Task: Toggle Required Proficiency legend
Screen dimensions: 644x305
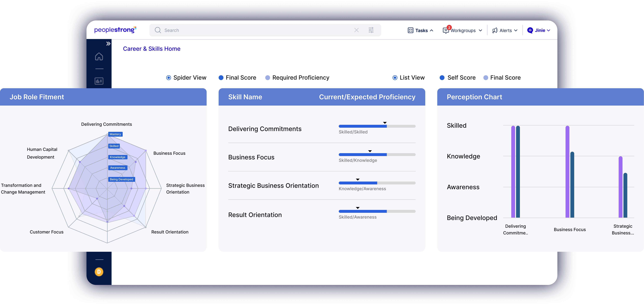Action: [x=297, y=78]
